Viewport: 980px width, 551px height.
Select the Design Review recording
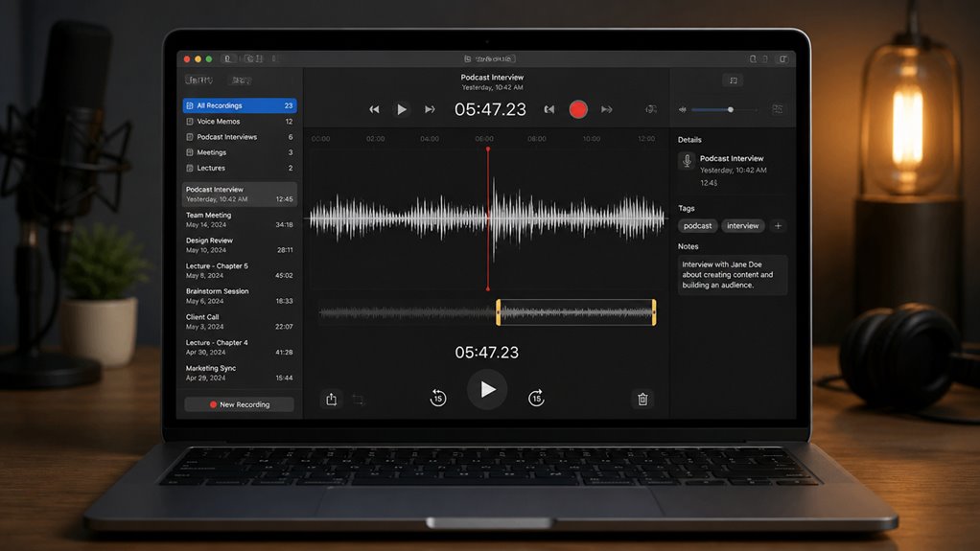click(240, 245)
